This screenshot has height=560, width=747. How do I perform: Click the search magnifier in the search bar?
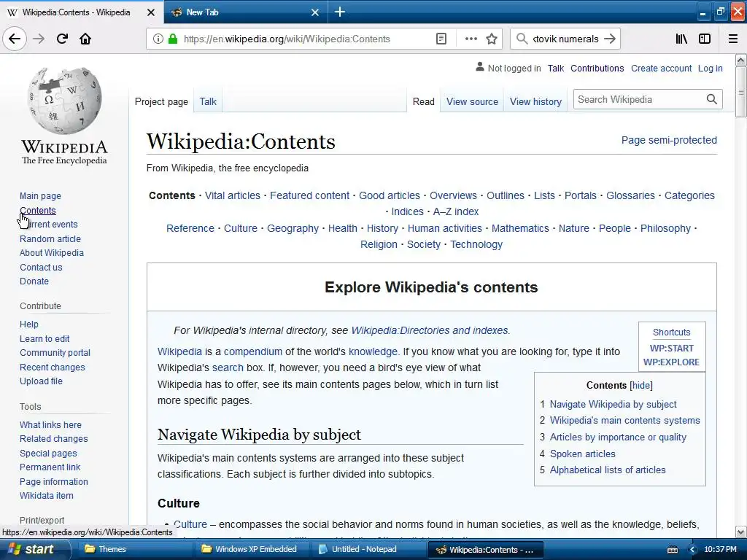522,39
